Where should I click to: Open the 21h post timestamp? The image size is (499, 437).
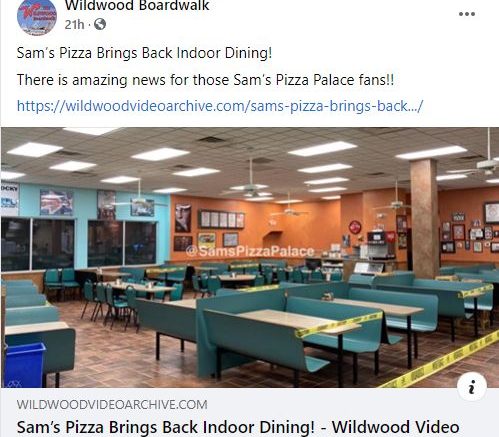74,24
